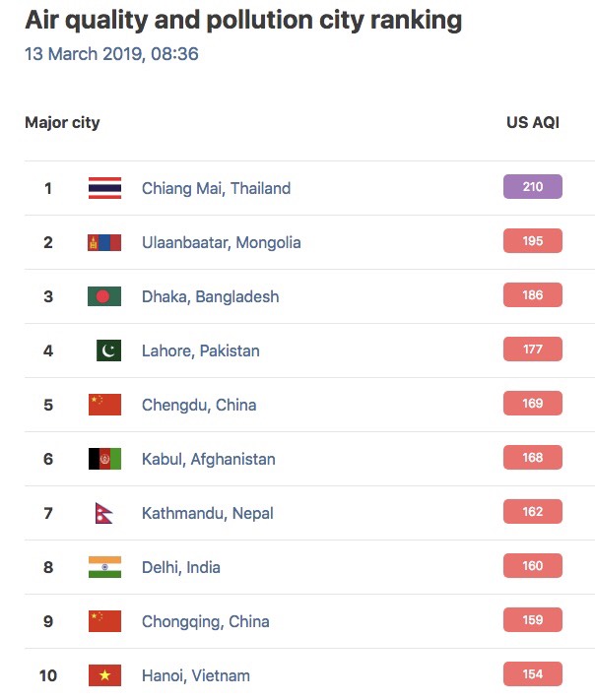The image size is (595, 700).
Task: Open the Ulaanbaatar, Mongolia link
Action: [221, 242]
